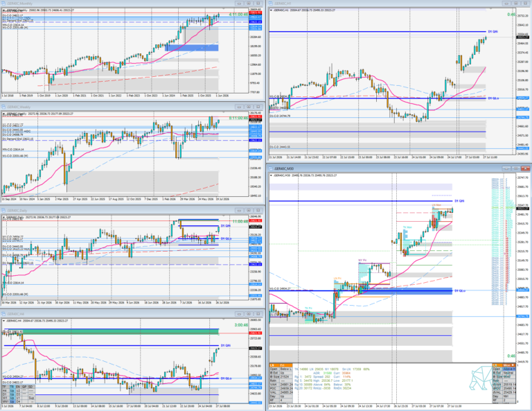Click the D1 QHi label in M30 chart

pyautogui.click(x=459, y=201)
